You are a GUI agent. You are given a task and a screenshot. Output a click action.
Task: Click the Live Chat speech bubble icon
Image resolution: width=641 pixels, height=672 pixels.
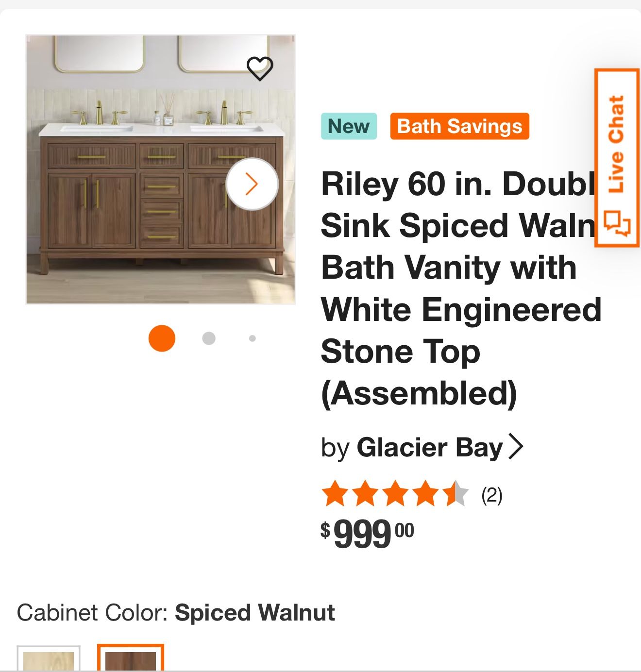point(617,223)
